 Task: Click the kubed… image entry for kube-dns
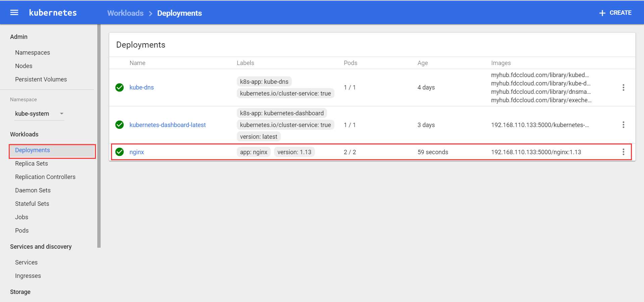tap(540, 75)
